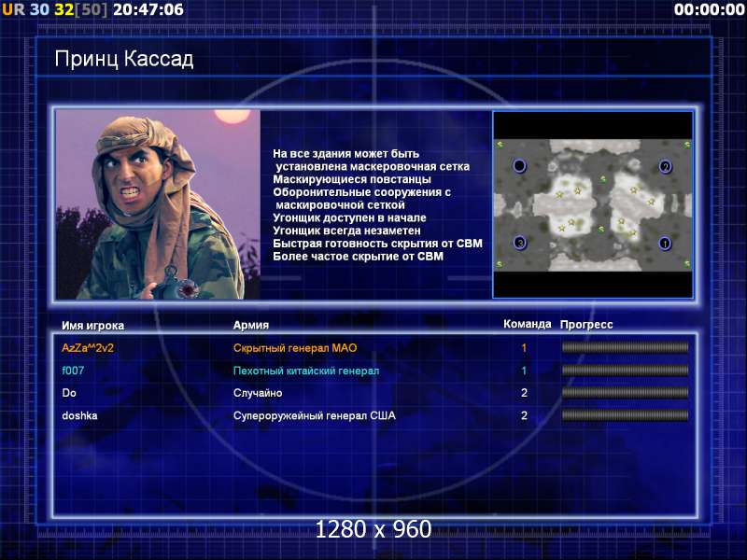Click the Prince Kassad general portrait

coord(158,204)
